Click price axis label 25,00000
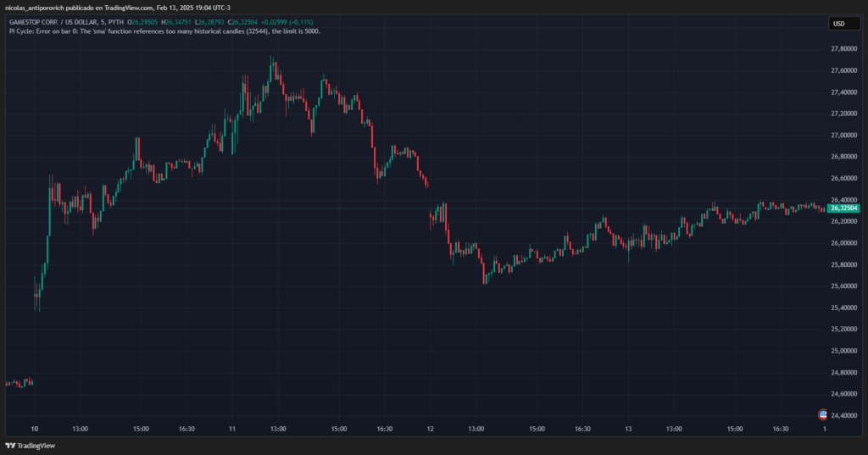 (x=843, y=351)
